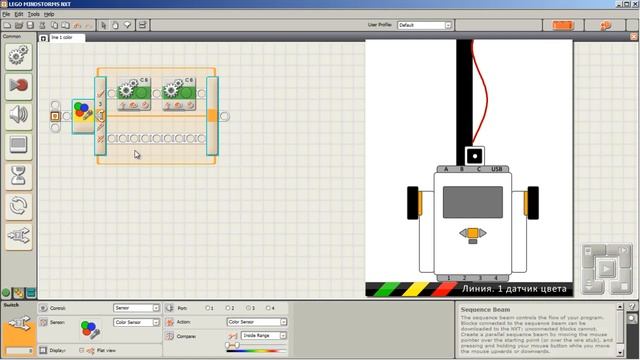Click the program start point icon

coord(55,116)
